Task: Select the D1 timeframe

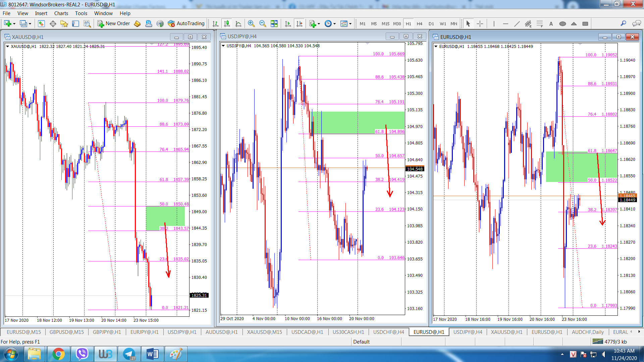Action: pyautogui.click(x=431, y=24)
